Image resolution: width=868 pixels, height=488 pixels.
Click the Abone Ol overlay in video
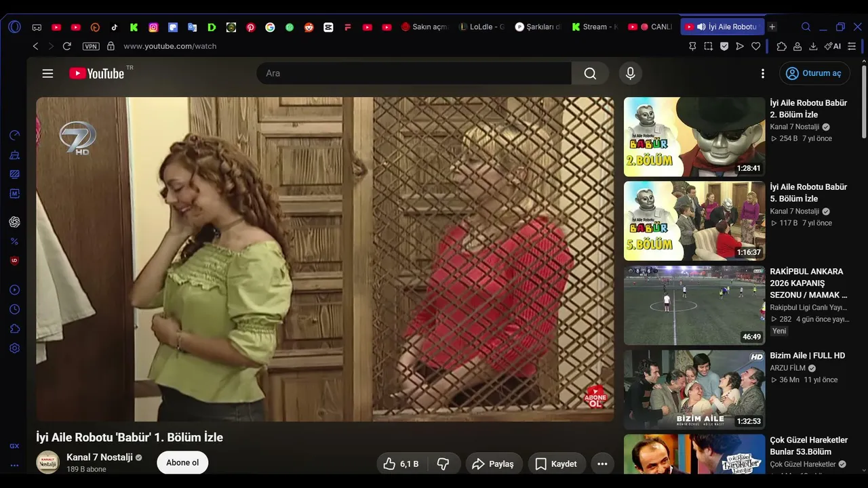tap(595, 397)
